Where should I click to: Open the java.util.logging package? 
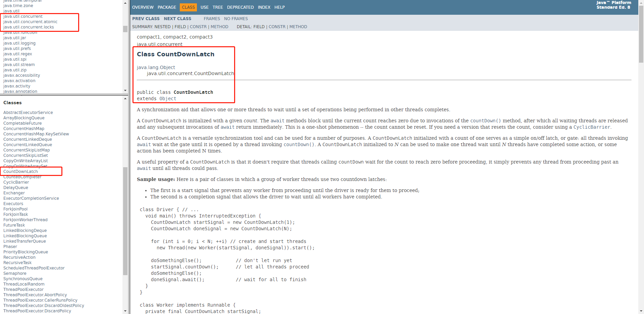pyautogui.click(x=19, y=43)
